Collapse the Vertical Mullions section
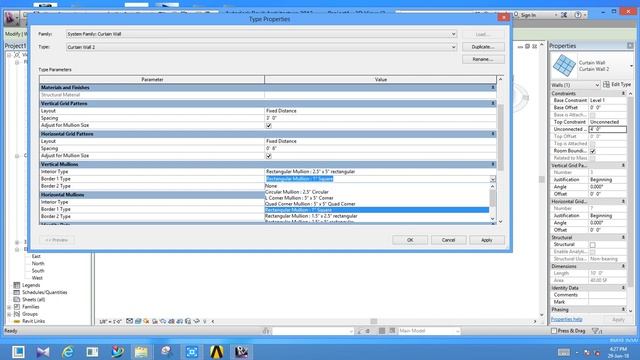Image resolution: width=640 pixels, height=360 pixels. click(493, 164)
